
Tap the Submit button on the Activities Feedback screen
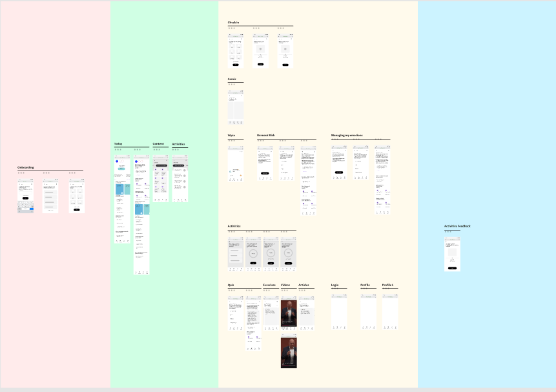(x=453, y=268)
